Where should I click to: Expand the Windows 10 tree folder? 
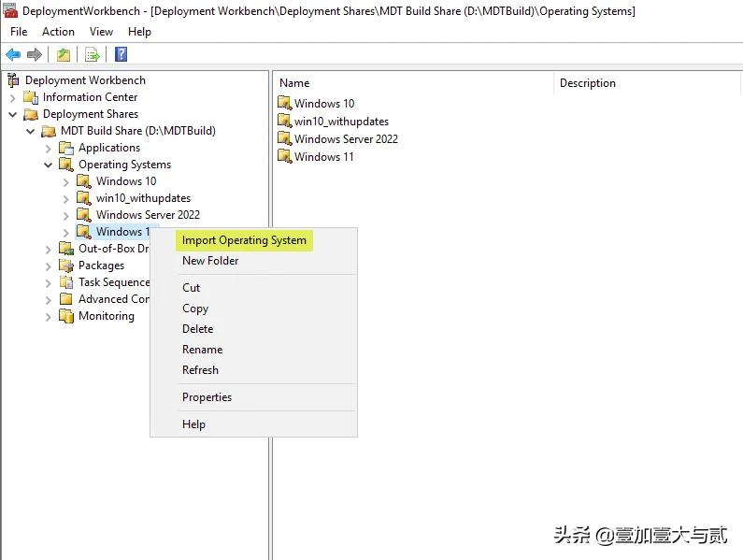(x=65, y=182)
